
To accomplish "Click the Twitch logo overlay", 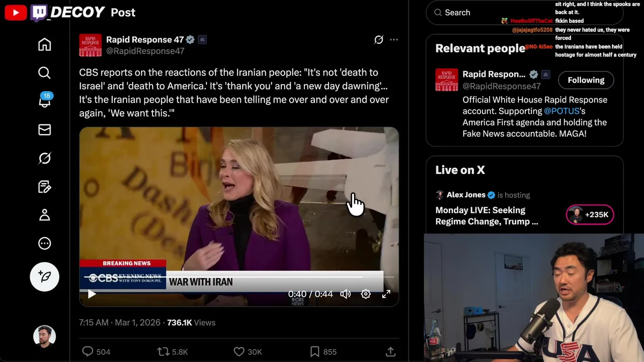I will (x=39, y=13).
